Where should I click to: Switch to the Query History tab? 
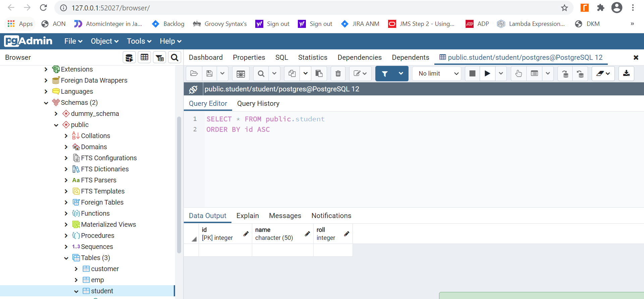tap(258, 103)
